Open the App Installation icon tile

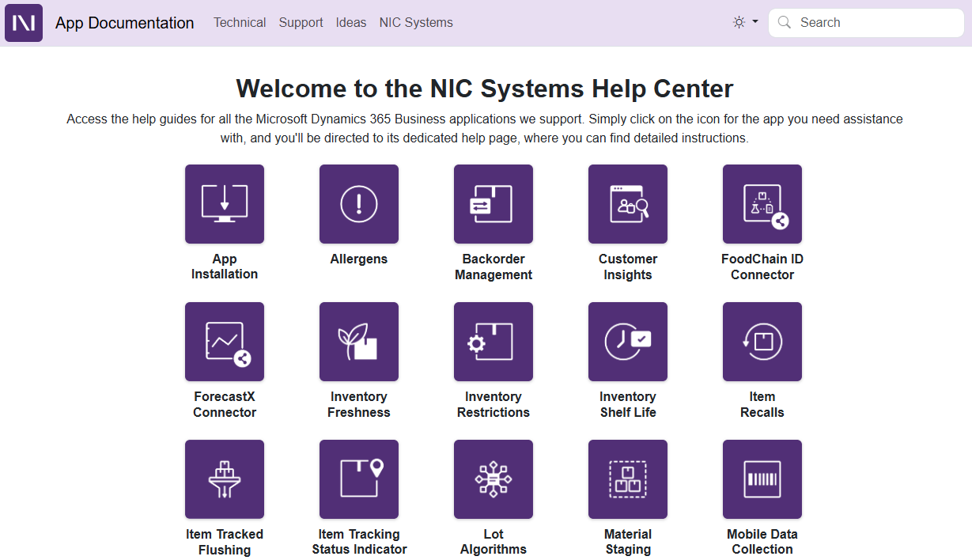pyautogui.click(x=225, y=204)
